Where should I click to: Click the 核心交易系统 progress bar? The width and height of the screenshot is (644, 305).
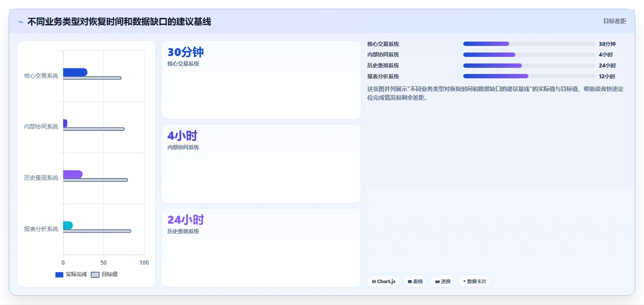[x=529, y=44]
